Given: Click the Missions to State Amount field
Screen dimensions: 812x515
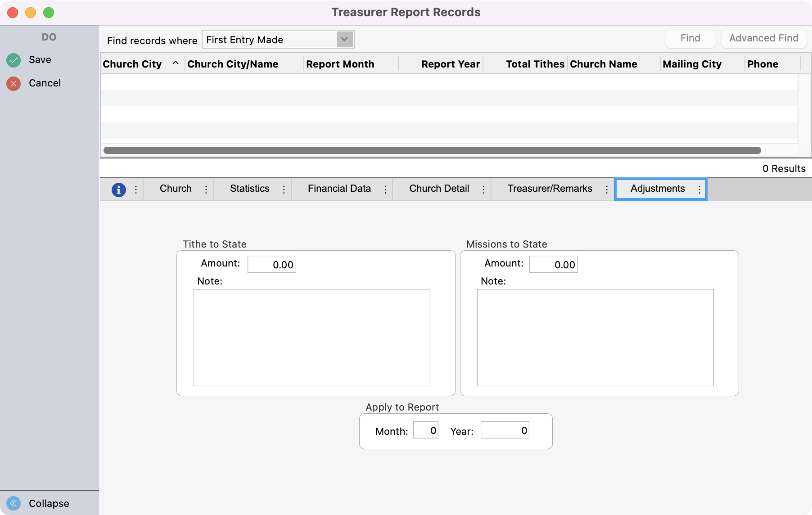Looking at the screenshot, I should tap(553, 264).
